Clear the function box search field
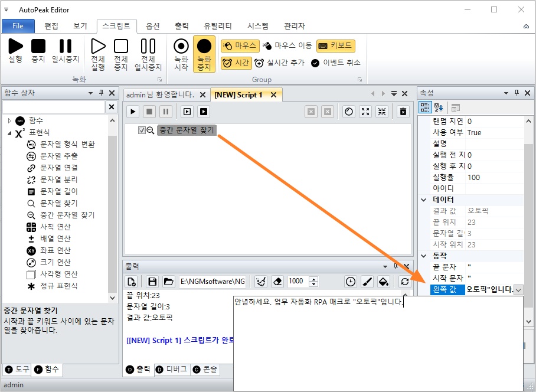Viewport: 536px width, 392px height. 112,107
